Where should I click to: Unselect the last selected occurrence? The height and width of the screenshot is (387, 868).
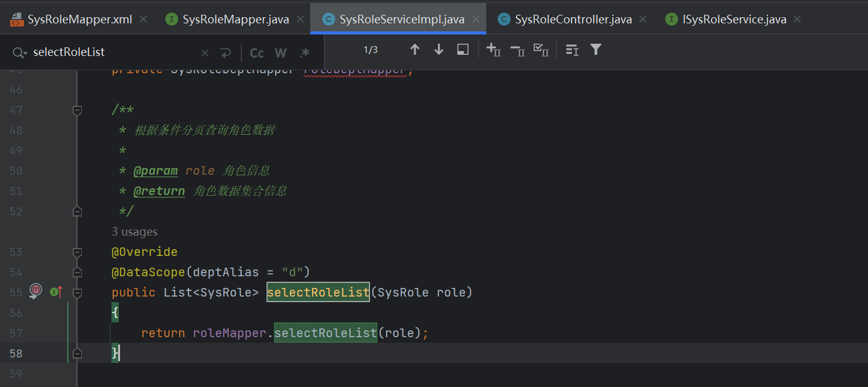click(517, 50)
